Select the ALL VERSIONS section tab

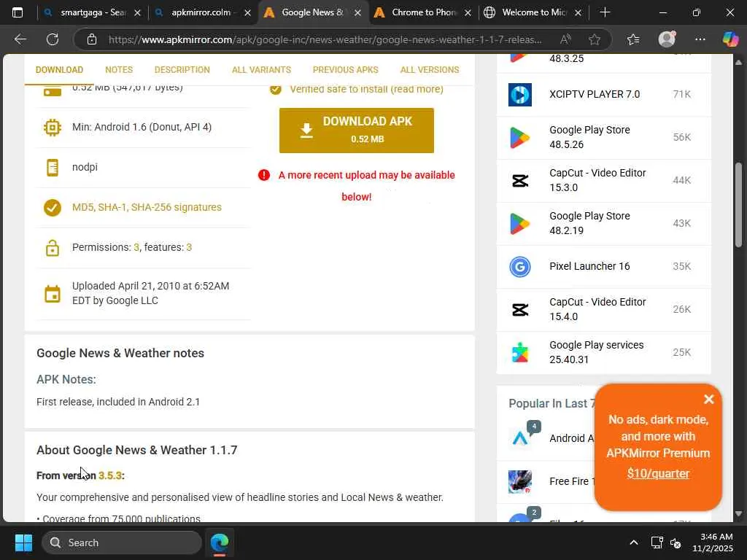429,69
